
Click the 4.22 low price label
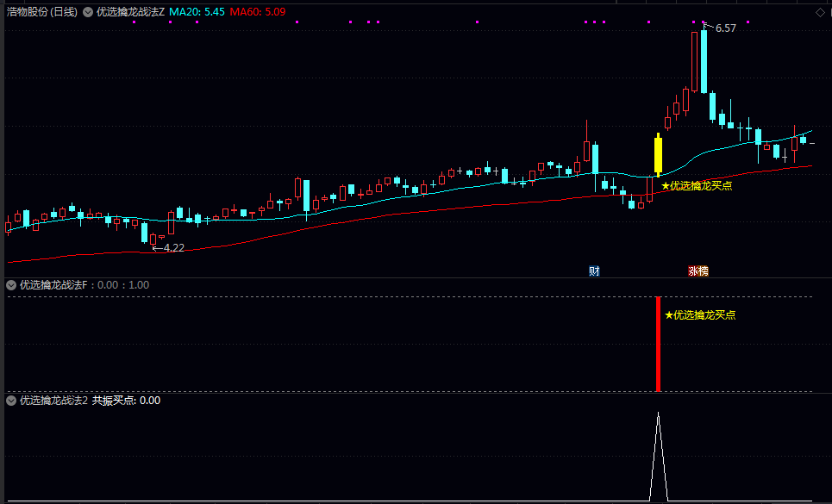[174, 248]
